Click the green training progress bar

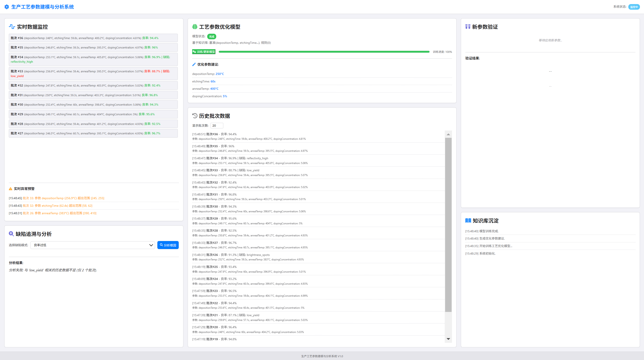click(x=324, y=52)
